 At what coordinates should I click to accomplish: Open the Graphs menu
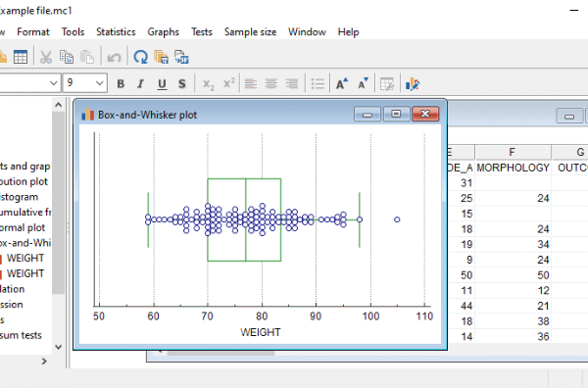[x=163, y=32]
